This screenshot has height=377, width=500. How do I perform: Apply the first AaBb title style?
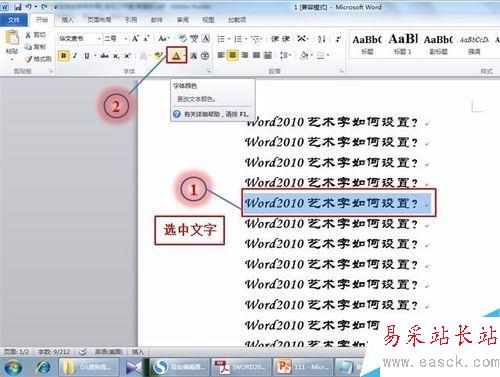pyautogui.click(x=367, y=44)
